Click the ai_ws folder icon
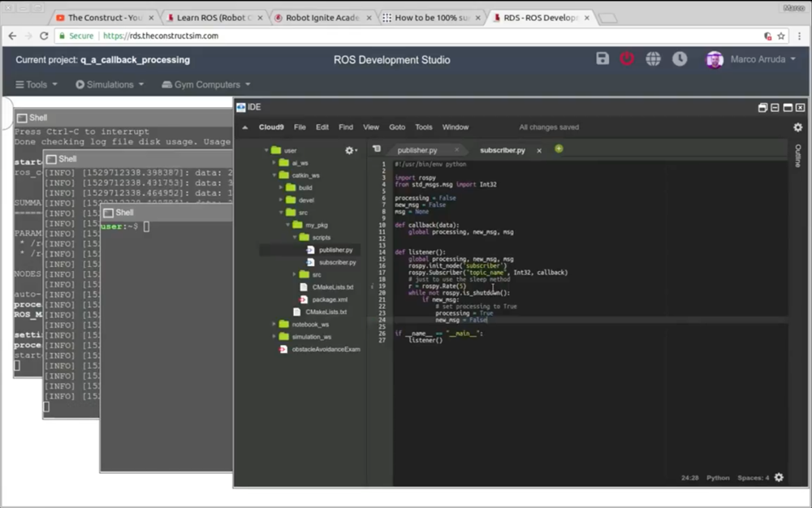 pos(283,162)
